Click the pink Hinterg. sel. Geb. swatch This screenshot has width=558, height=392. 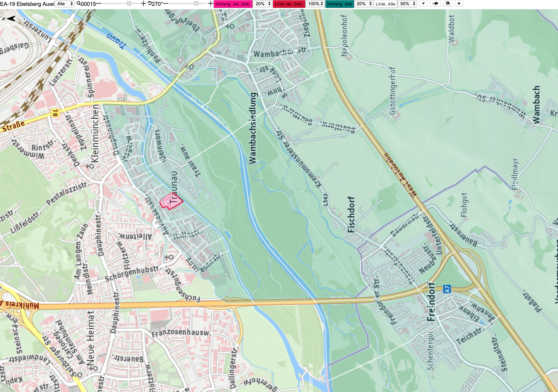233,4
